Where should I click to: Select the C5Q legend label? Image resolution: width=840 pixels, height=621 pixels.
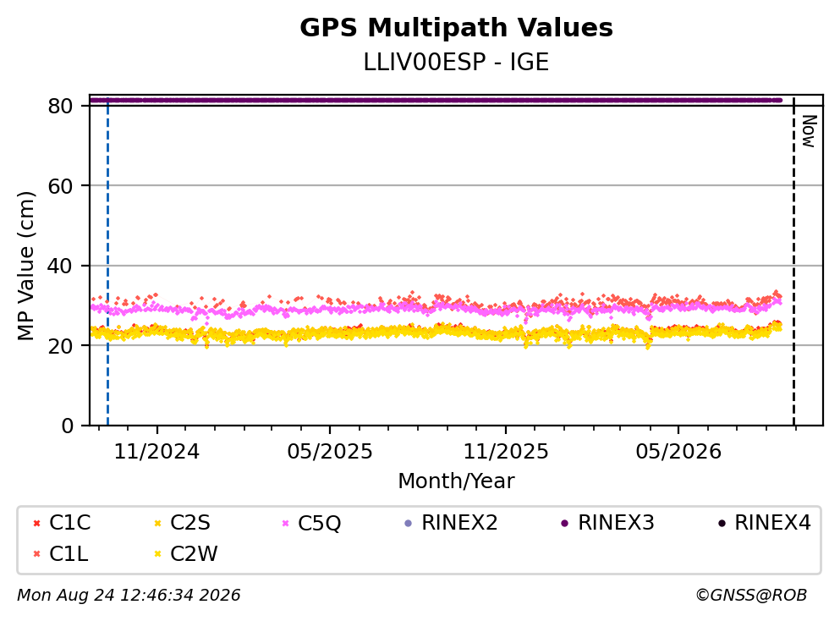coord(319,523)
